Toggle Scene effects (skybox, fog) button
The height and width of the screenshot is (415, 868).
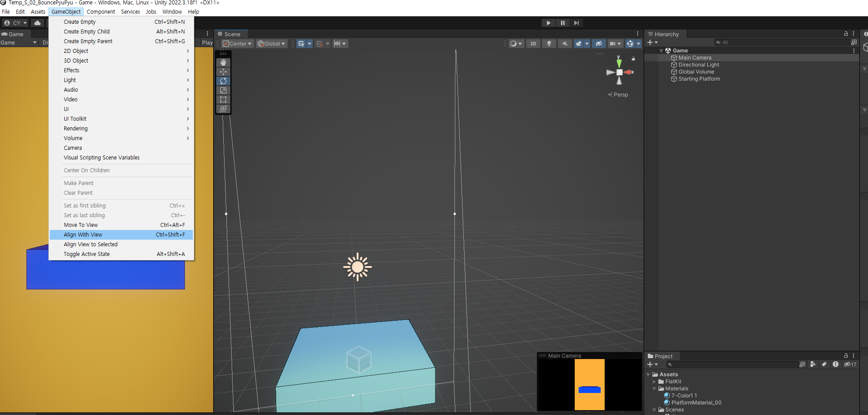579,44
